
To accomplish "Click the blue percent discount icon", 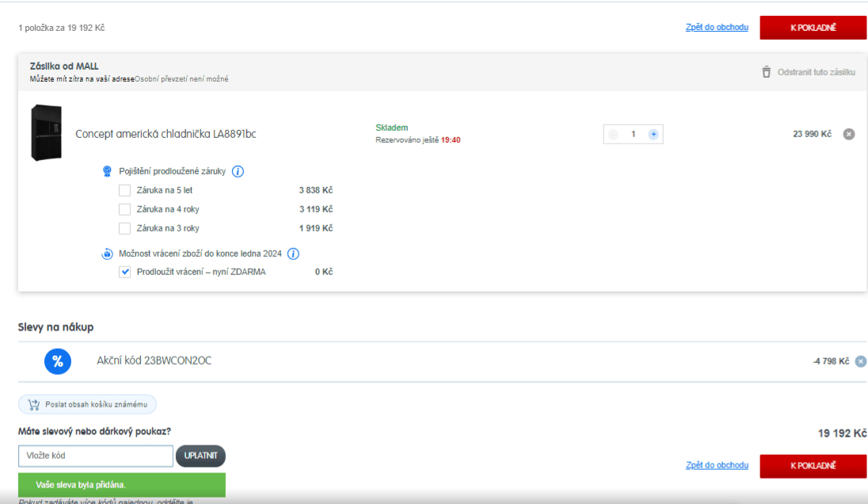I will [x=58, y=361].
